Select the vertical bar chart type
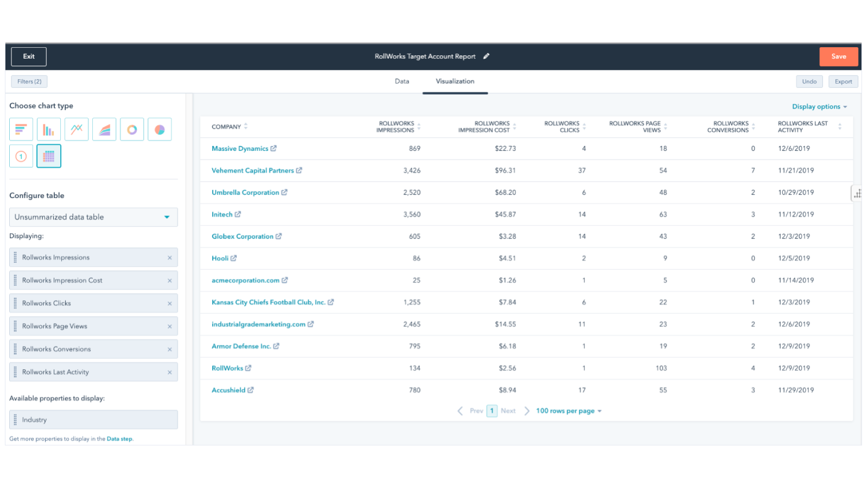 click(48, 129)
